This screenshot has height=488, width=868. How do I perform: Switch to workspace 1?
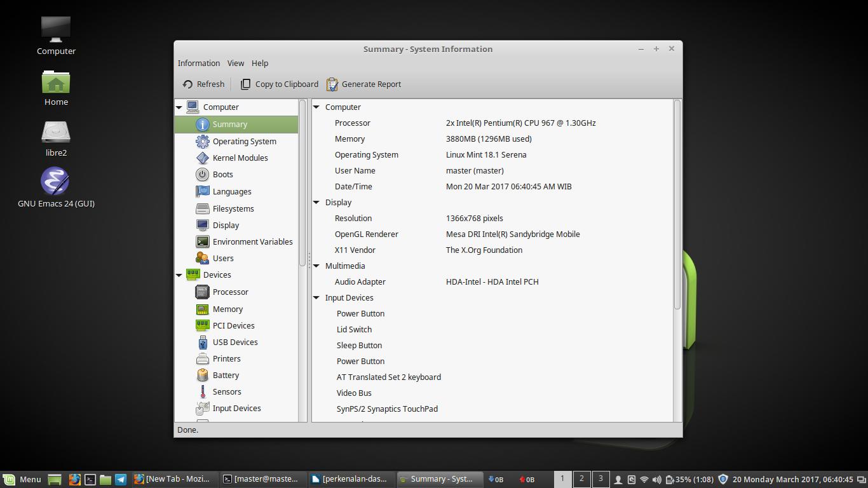pos(562,478)
